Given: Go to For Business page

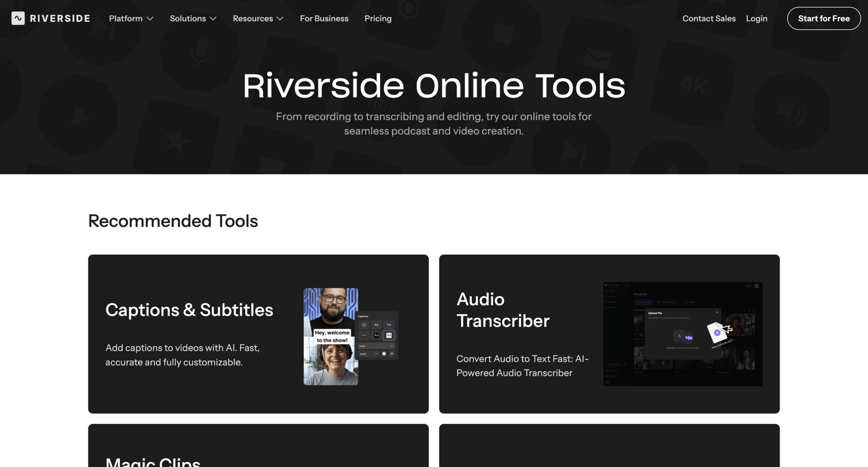Looking at the screenshot, I should (x=324, y=18).
